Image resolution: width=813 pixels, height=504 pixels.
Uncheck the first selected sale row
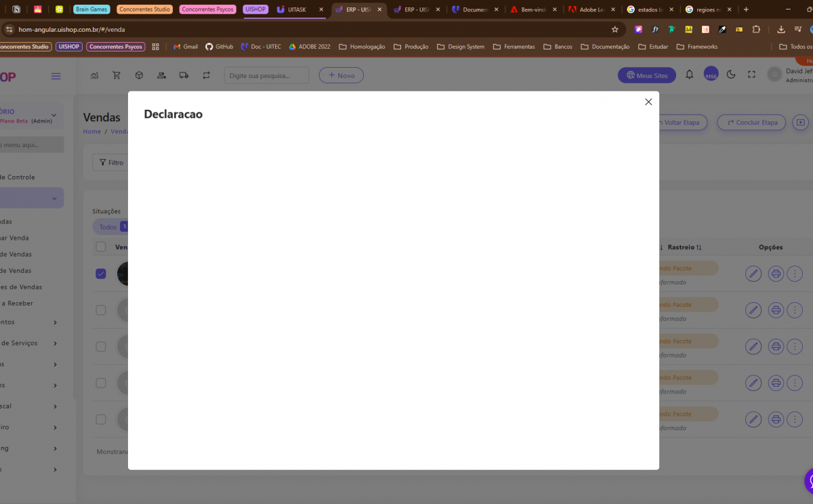coord(101,274)
